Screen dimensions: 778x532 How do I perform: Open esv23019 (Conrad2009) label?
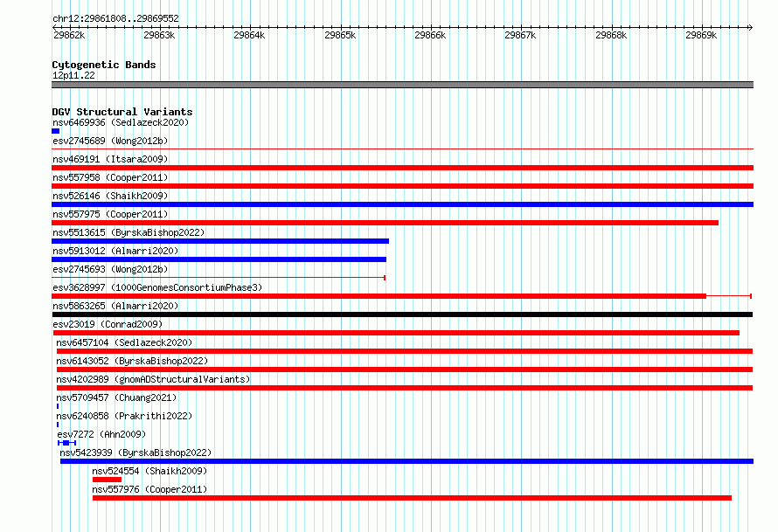[x=108, y=324]
